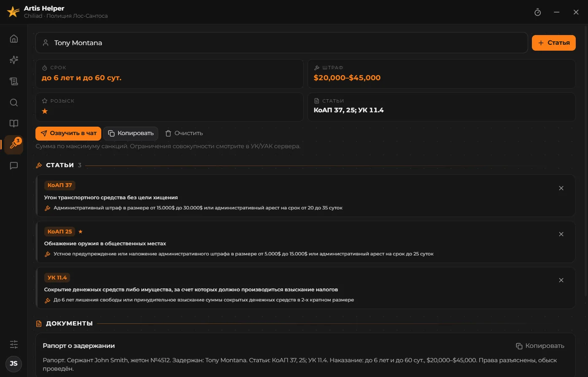588x377 pixels.
Task: Select the УК 11.4 badge
Action: pos(57,277)
